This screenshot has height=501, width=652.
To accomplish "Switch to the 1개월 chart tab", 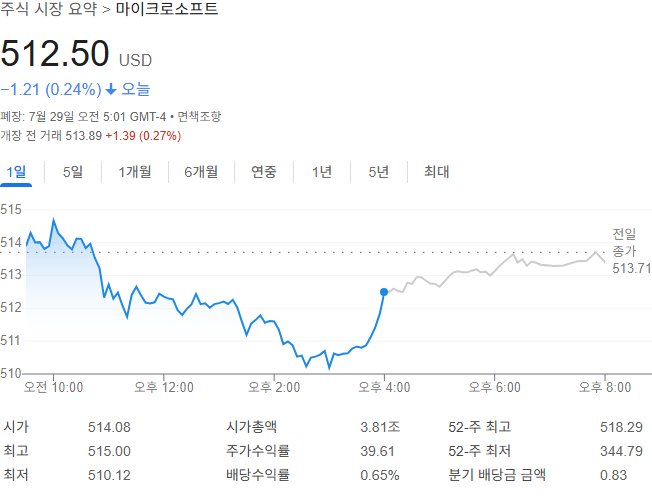I will pyautogui.click(x=135, y=172).
